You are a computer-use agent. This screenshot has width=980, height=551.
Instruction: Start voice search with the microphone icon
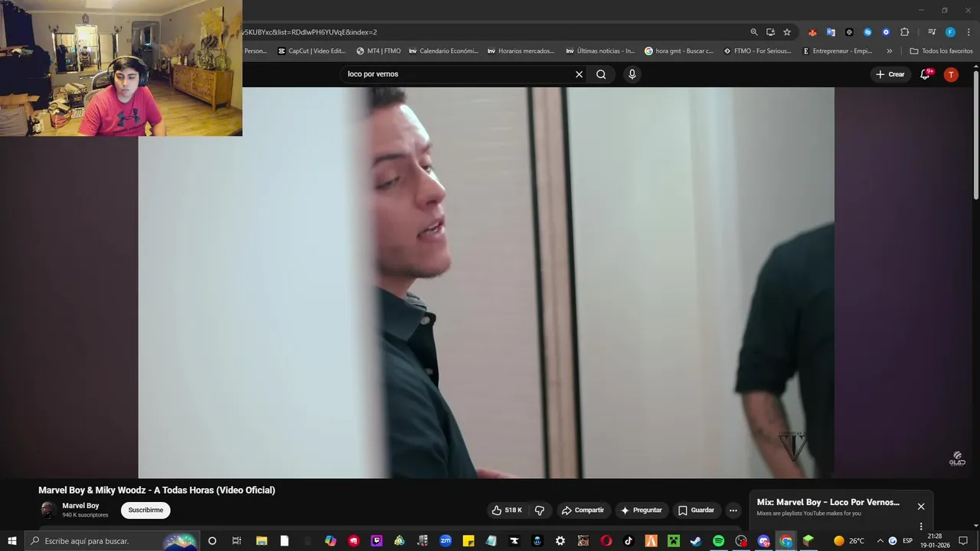pyautogui.click(x=632, y=74)
